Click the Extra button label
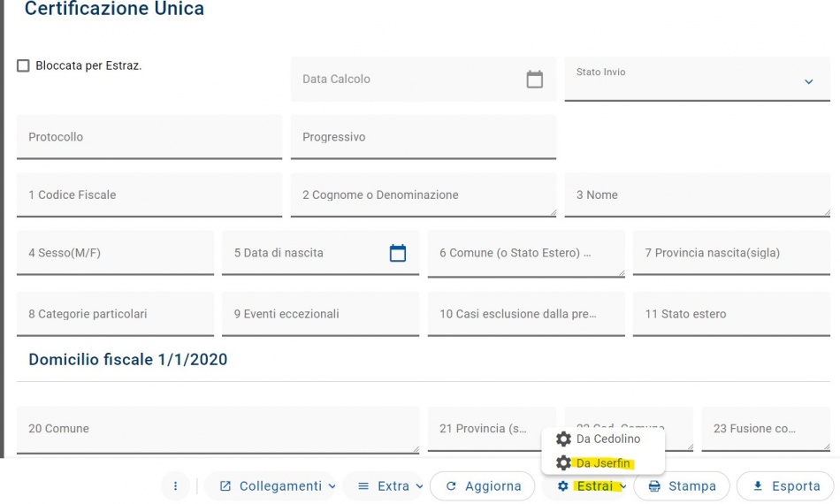 point(393,485)
